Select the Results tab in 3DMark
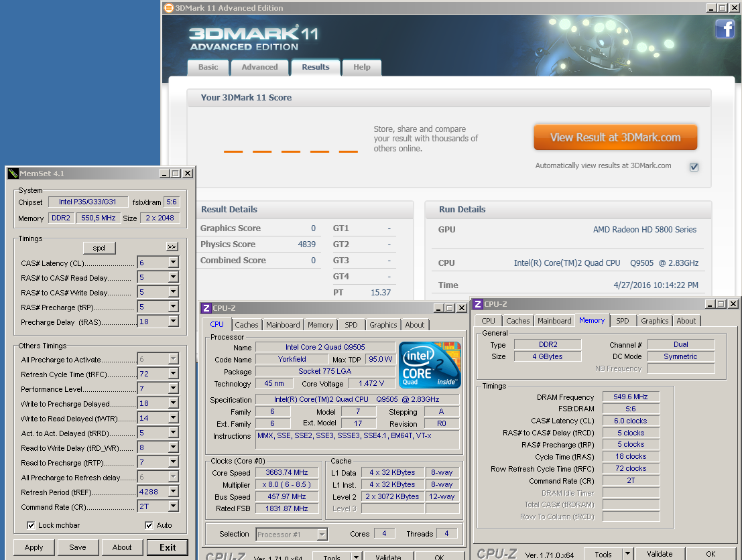Viewport: 742px width, 560px height. click(316, 67)
